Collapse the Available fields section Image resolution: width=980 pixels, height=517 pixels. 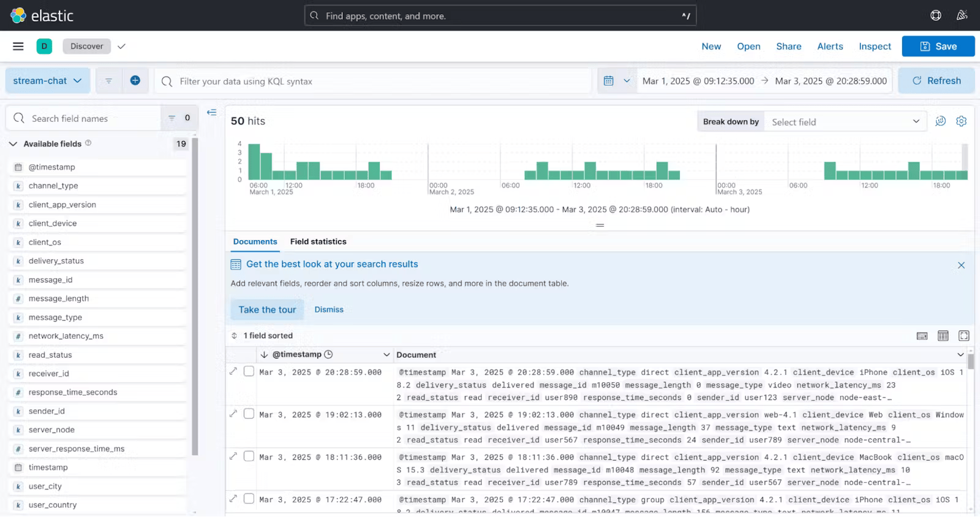pyautogui.click(x=13, y=144)
